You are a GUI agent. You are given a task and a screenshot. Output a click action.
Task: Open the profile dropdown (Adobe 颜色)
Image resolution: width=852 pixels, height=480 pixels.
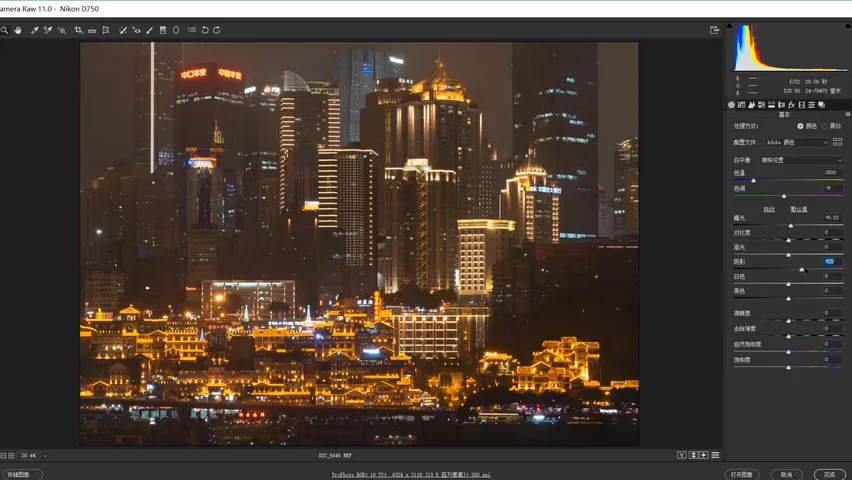pos(797,142)
